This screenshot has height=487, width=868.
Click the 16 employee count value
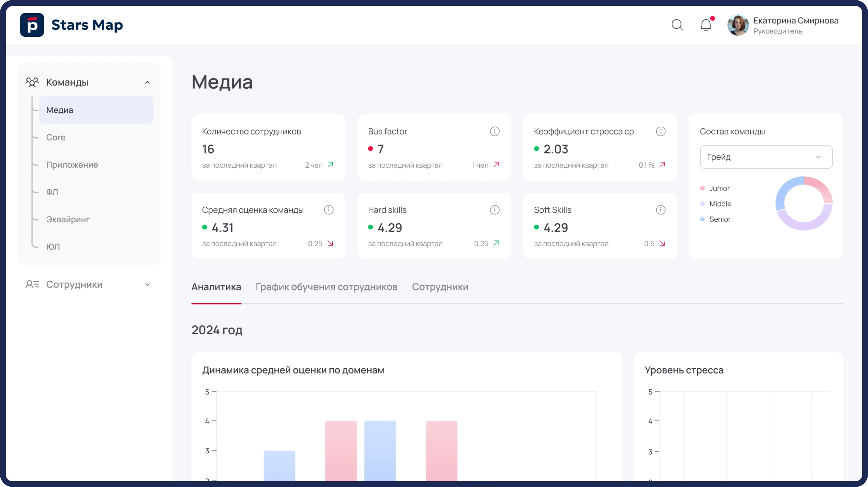point(208,149)
